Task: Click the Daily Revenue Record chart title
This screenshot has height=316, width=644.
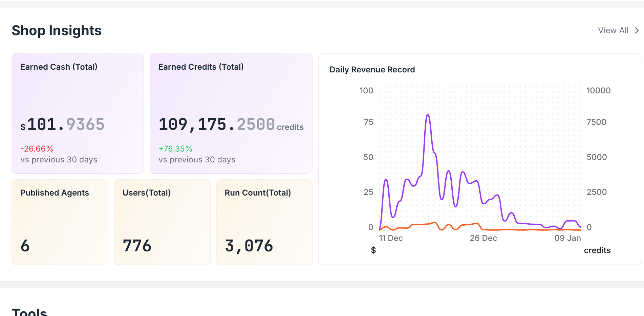Action: [372, 70]
